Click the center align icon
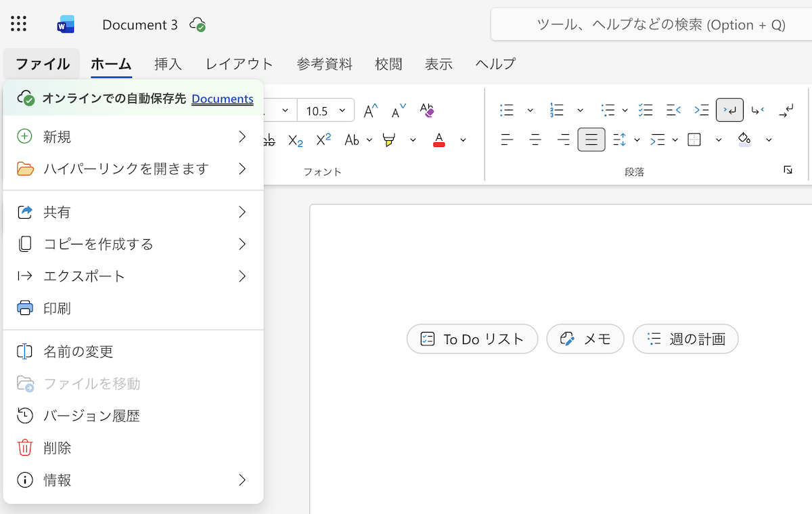 click(535, 140)
